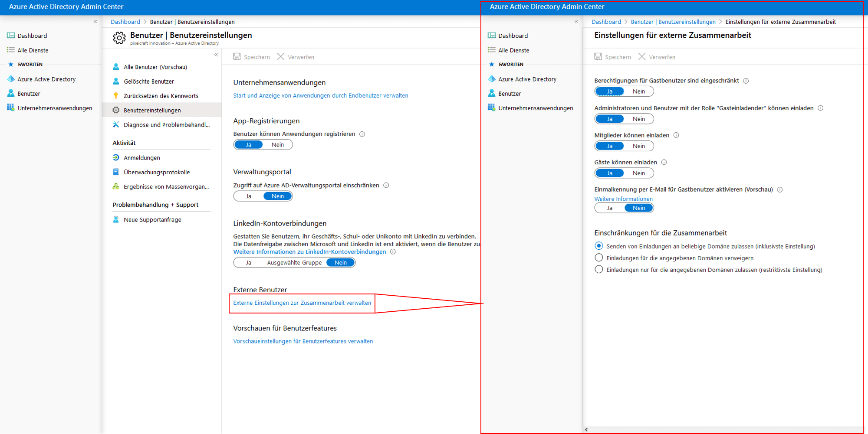This screenshot has width=868, height=434.
Task: Open Azure Active Directory icon in left window
Action: click(x=11, y=79)
